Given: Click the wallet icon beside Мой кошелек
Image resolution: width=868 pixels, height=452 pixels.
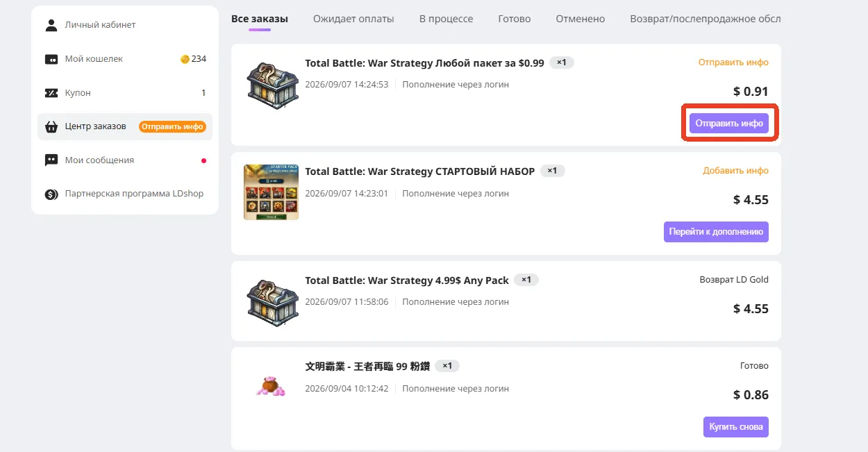Looking at the screenshot, I should click(x=51, y=59).
